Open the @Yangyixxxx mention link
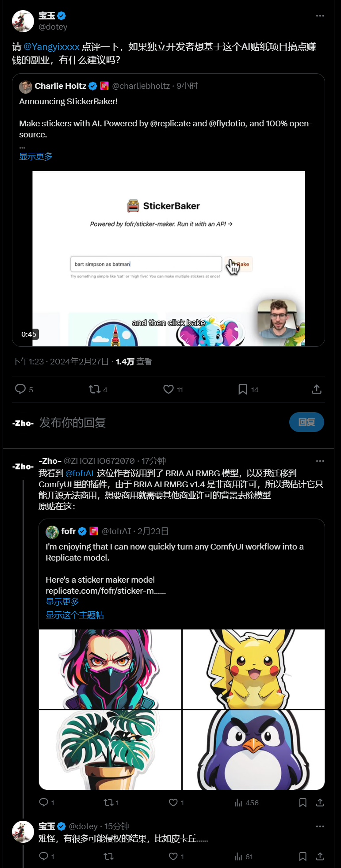Image resolution: width=341 pixels, height=868 pixels. coord(51,47)
